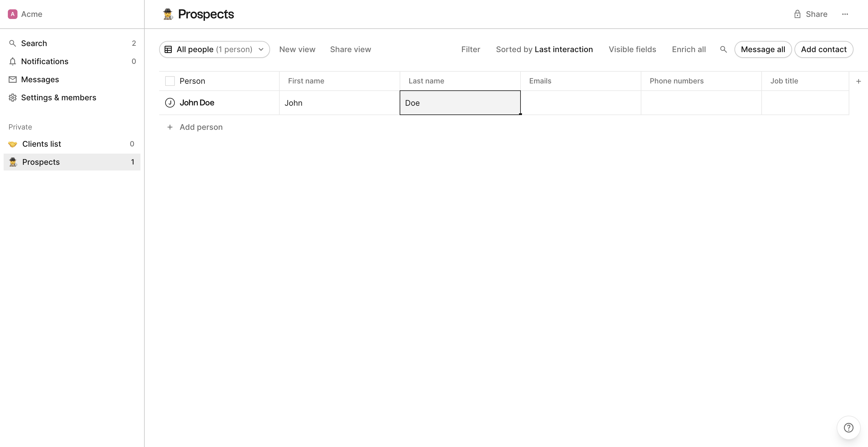Click the New view tab option

coord(297,49)
